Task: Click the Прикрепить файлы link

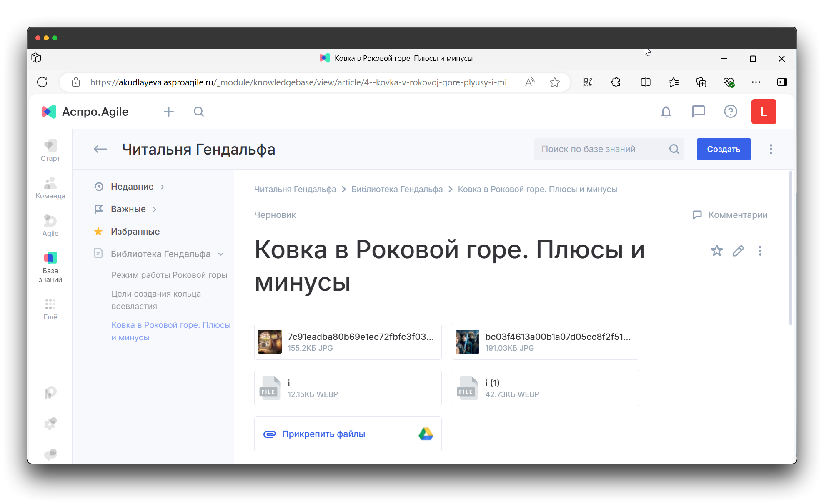Action: pyautogui.click(x=323, y=434)
